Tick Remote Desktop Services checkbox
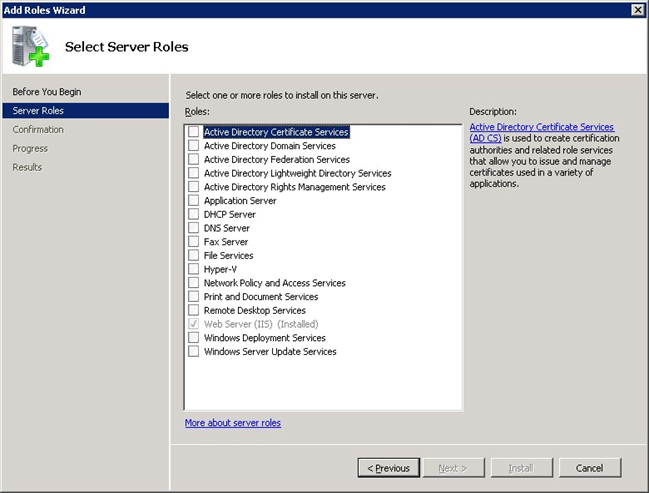Image resolution: width=649 pixels, height=493 pixels. 194,310
